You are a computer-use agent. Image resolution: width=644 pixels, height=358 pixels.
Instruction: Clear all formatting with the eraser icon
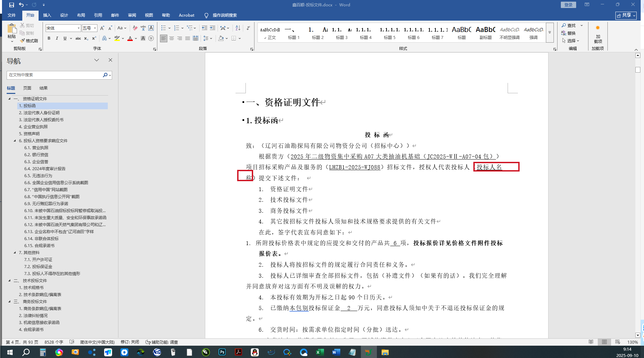coord(135,28)
